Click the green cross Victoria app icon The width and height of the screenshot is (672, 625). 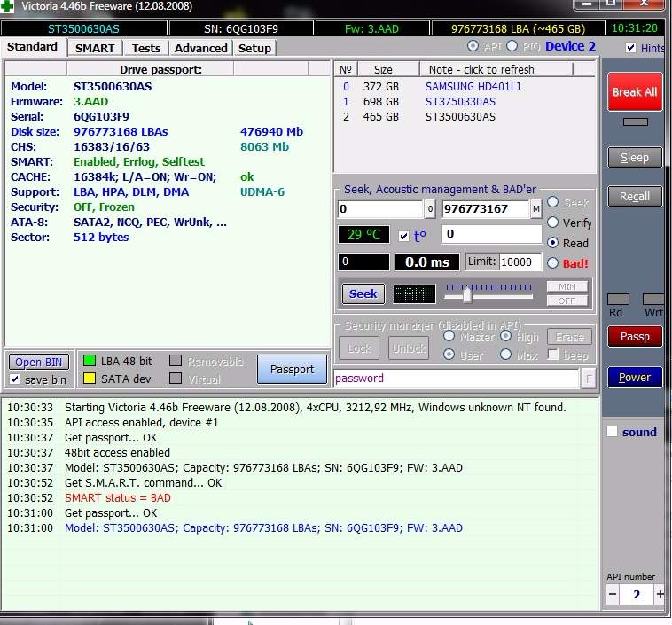9,9
